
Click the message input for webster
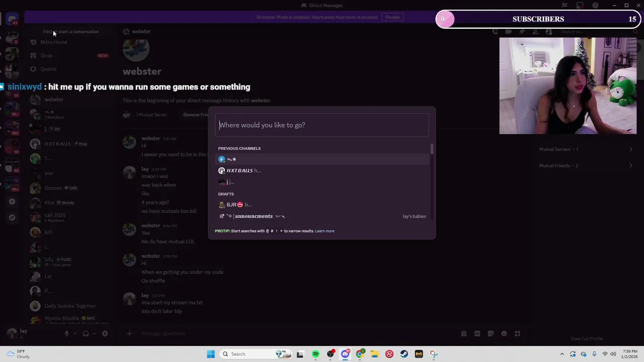coord(297,333)
